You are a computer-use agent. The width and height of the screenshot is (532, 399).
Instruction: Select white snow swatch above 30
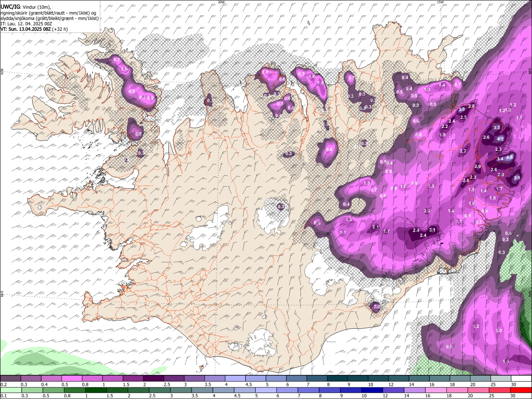pos(521,379)
